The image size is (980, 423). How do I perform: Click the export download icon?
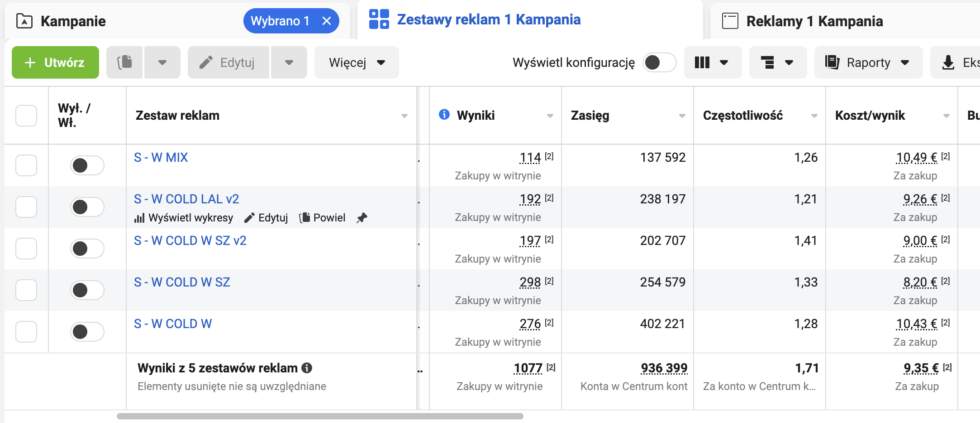tap(948, 62)
